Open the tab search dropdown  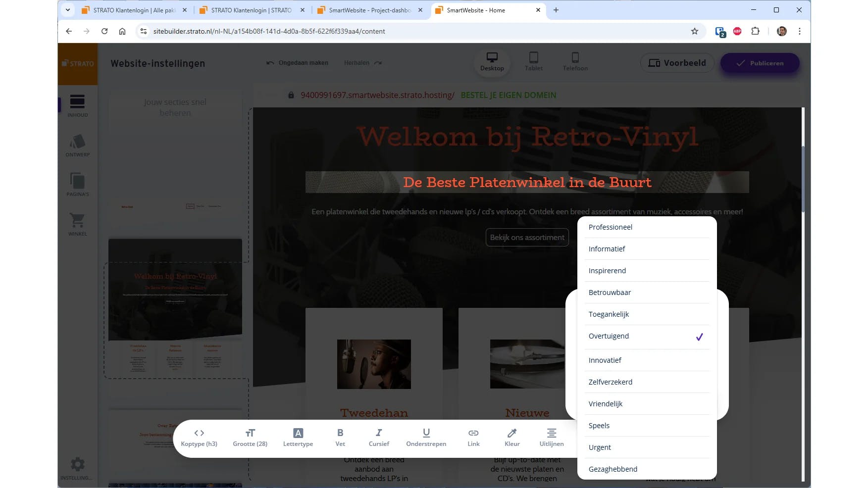point(68,10)
